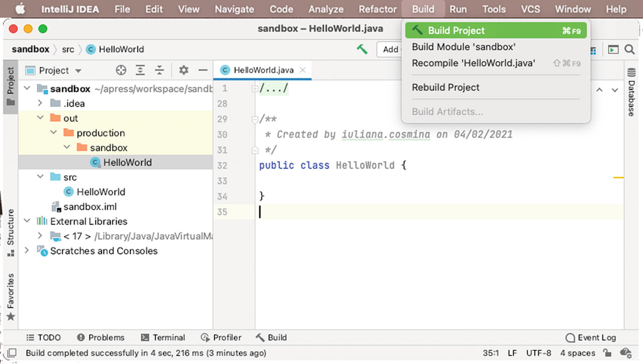The width and height of the screenshot is (643, 364).
Task: Click the LF line separator indicator
Action: tap(512, 353)
